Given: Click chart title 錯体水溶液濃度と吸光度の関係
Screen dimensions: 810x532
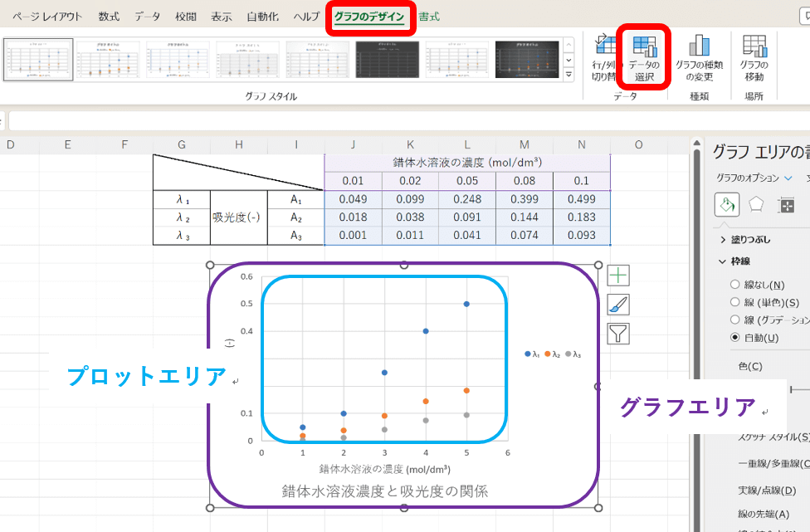Looking at the screenshot, I should [x=385, y=491].
